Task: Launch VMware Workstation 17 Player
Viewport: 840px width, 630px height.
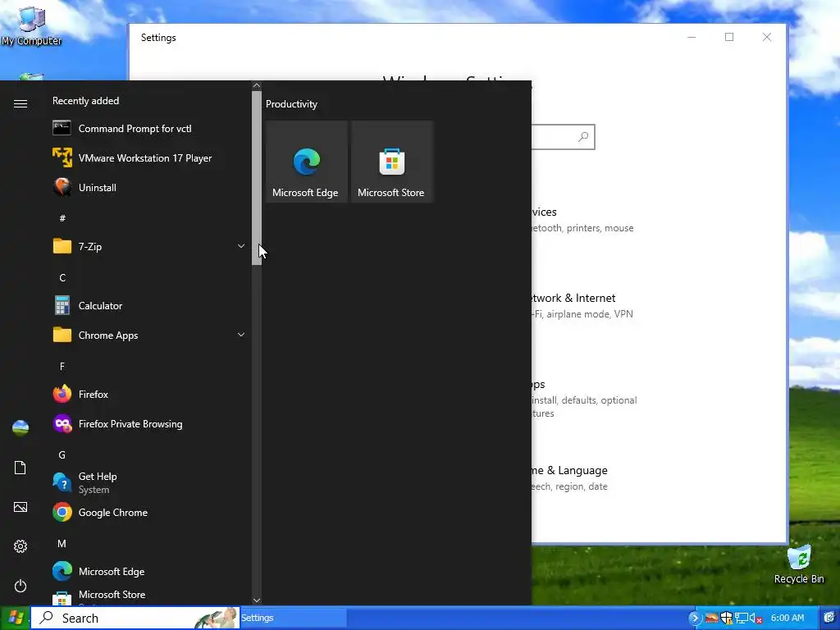Action: [148, 158]
